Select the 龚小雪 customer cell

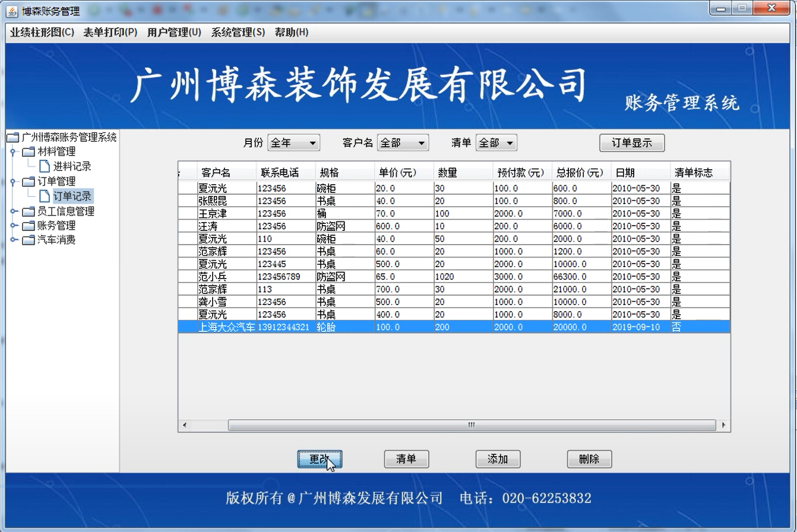click(x=227, y=302)
